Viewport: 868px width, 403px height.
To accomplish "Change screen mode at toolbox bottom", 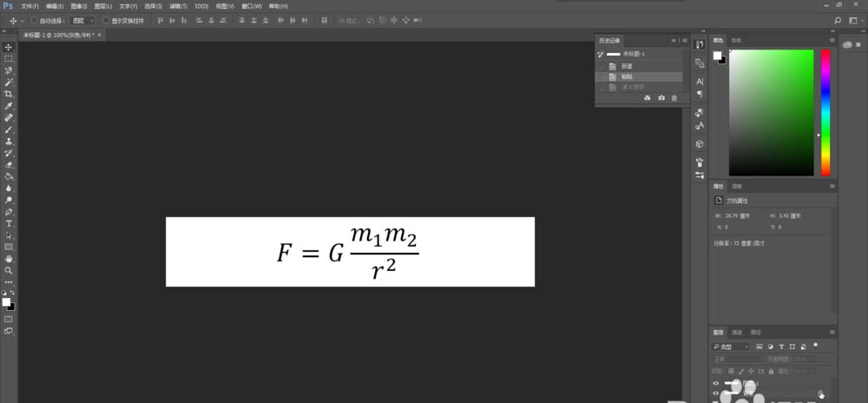I will (9, 331).
